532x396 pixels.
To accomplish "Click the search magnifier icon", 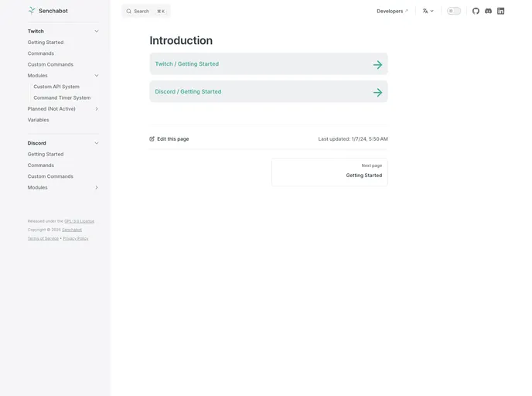I will pyautogui.click(x=129, y=11).
